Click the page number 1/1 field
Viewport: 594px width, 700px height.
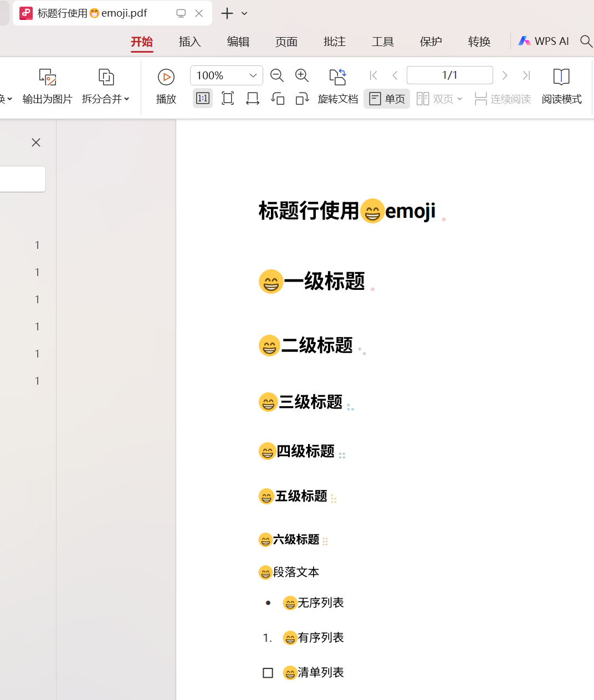[x=449, y=75]
